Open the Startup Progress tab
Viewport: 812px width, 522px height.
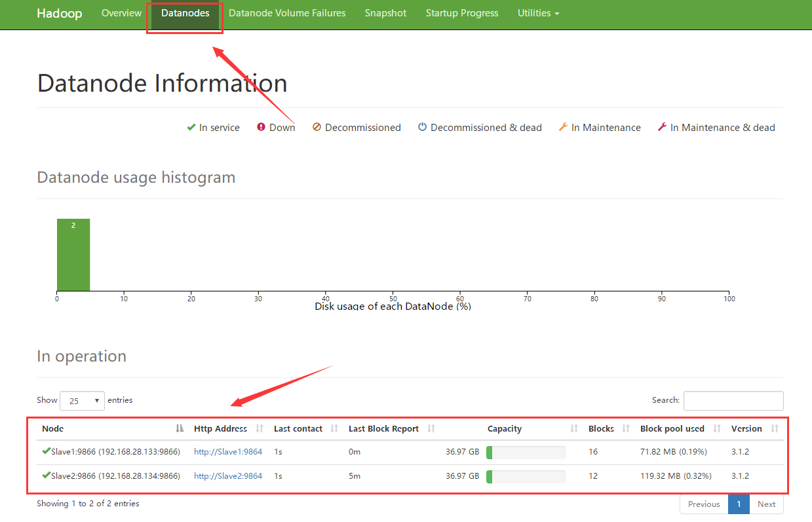tap(462, 13)
